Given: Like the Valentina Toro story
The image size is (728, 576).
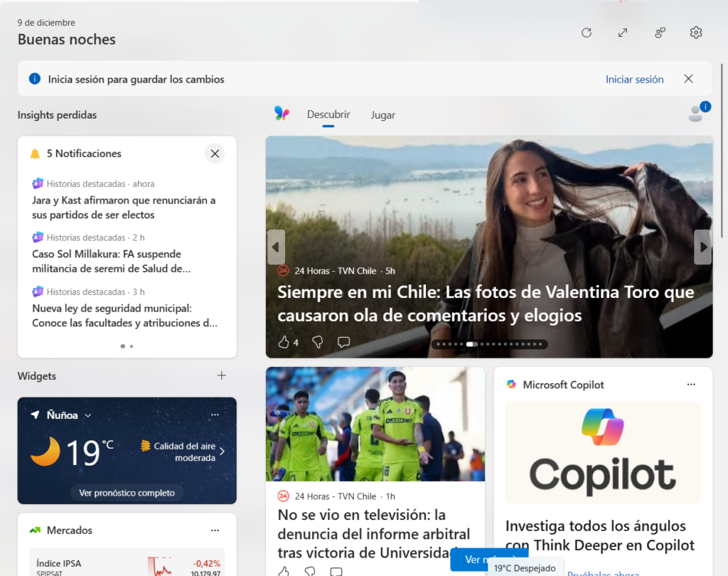Looking at the screenshot, I should [283, 342].
